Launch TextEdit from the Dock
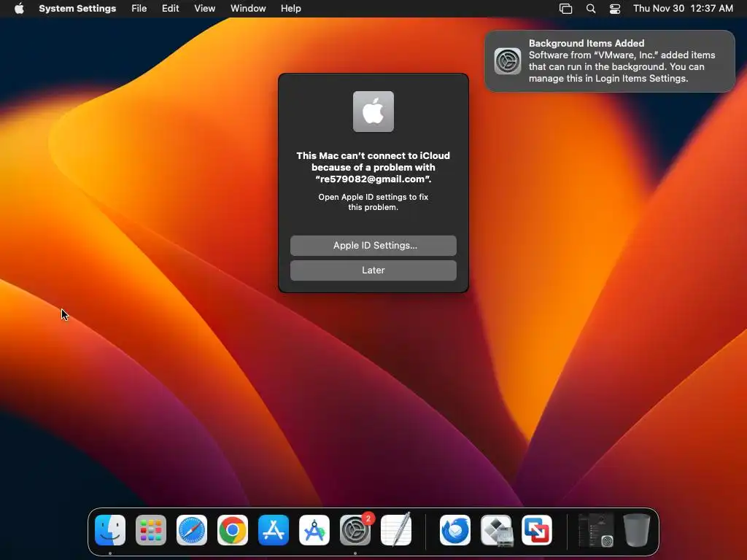Image resolution: width=747 pixels, height=560 pixels. pos(396,529)
